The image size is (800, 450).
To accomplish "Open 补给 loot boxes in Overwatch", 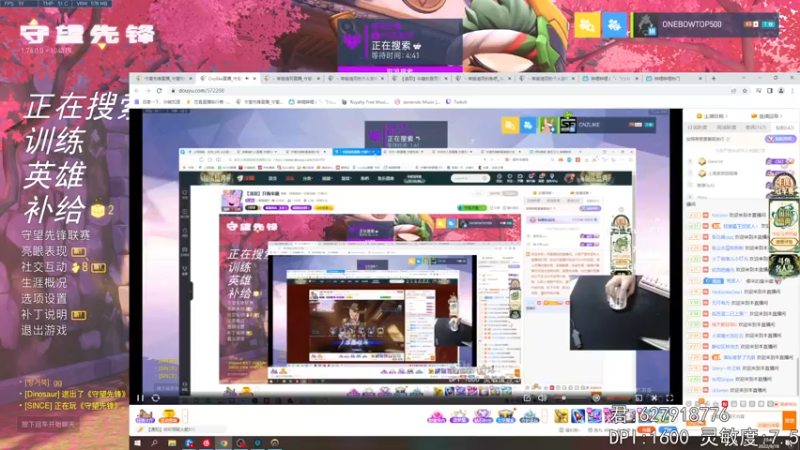I will (x=55, y=209).
